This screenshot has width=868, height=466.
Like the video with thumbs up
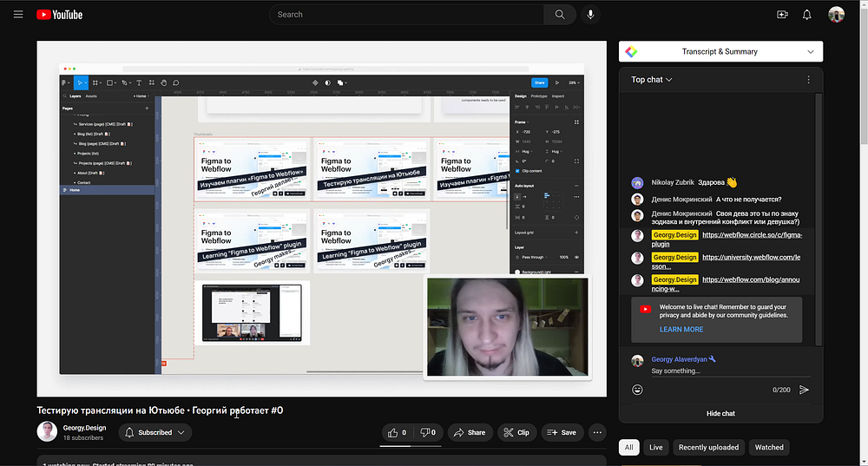coord(398,432)
